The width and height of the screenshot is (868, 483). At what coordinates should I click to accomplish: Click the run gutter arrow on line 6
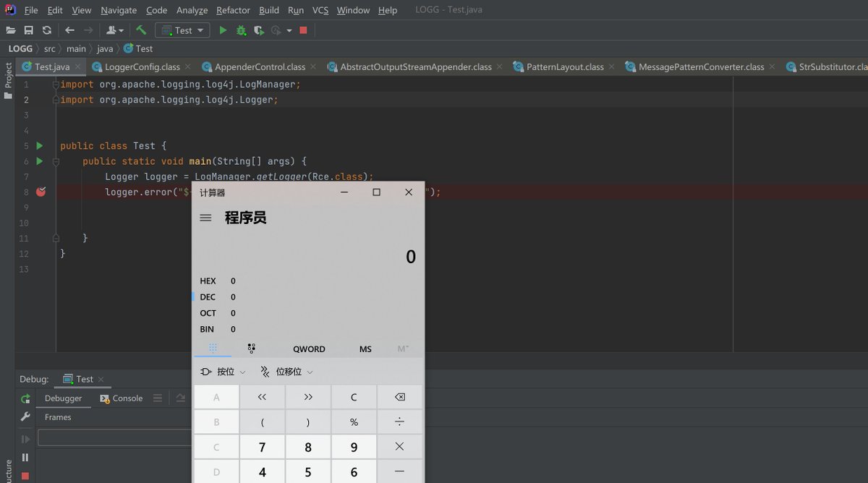(40, 161)
